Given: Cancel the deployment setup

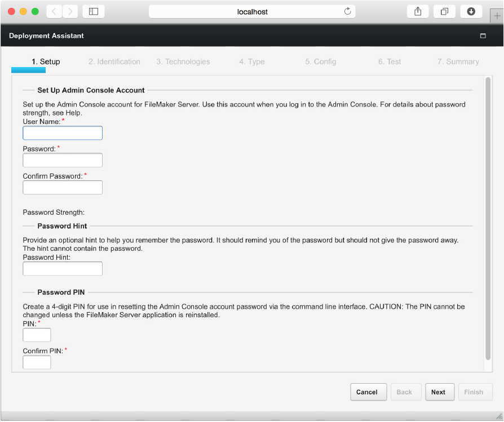Looking at the screenshot, I should pos(367,392).
